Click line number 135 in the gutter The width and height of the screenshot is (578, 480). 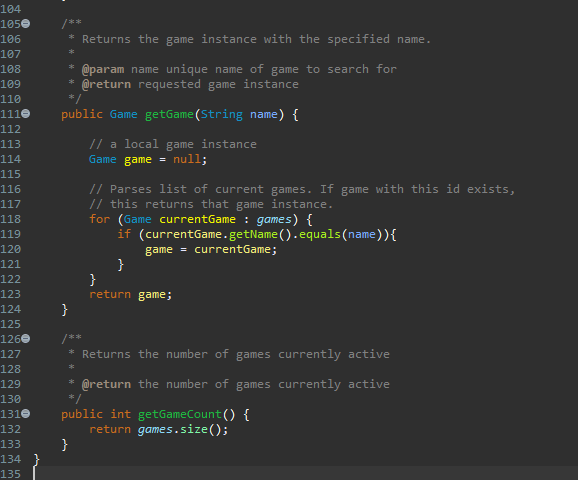coord(11,474)
